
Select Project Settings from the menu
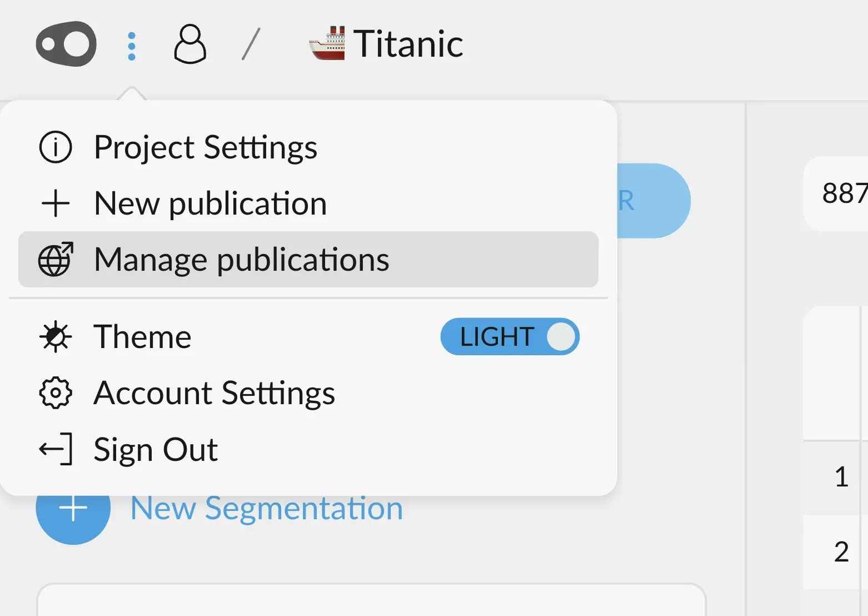pyautogui.click(x=206, y=147)
